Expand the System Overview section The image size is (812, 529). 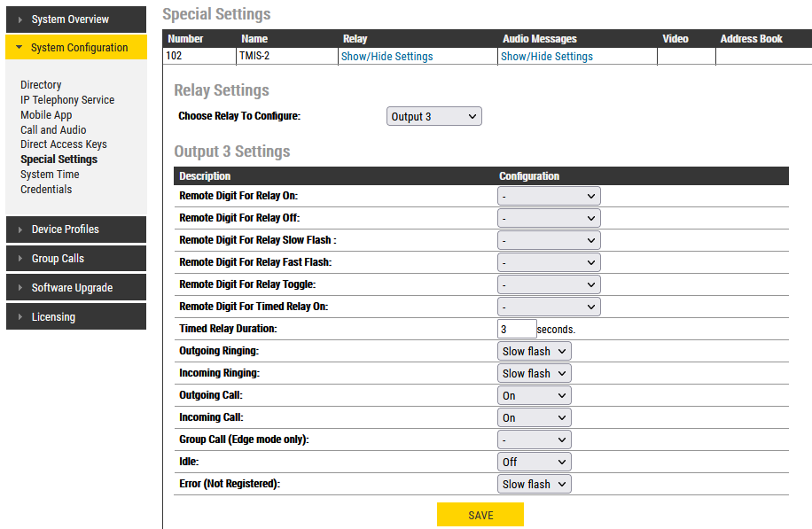coord(75,19)
